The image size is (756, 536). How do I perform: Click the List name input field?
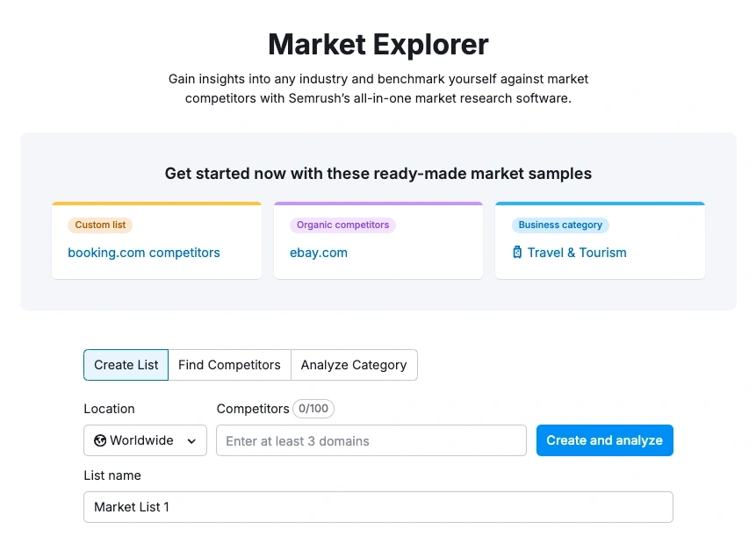pyautogui.click(x=378, y=507)
